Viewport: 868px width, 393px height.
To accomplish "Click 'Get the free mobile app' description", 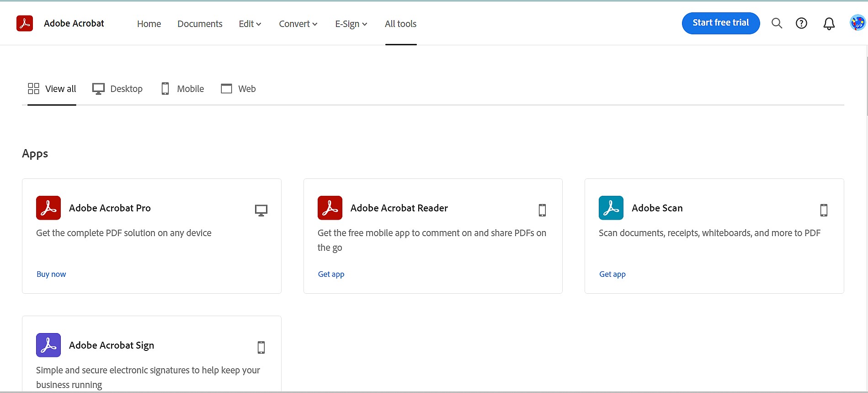I will [x=432, y=240].
